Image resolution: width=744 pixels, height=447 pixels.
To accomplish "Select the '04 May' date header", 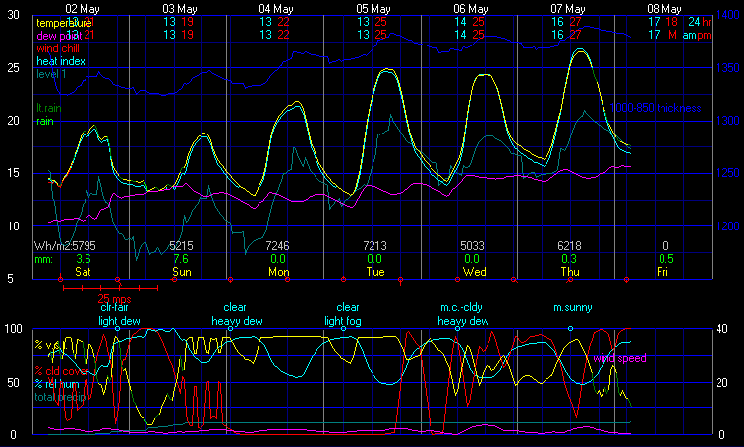I will click(x=276, y=9).
